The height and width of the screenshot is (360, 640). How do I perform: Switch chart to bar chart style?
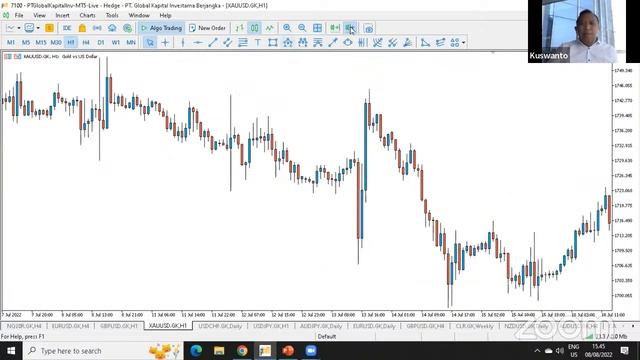click(240, 28)
